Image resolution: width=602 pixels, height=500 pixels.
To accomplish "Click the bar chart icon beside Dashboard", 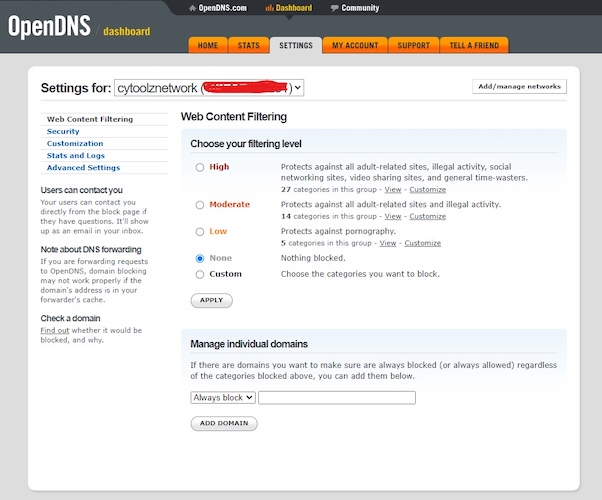I will (x=270, y=8).
